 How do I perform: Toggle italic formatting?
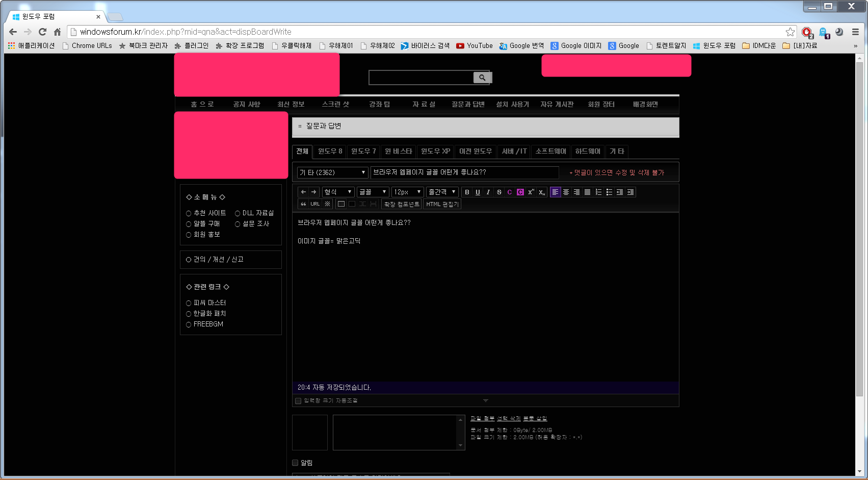488,192
